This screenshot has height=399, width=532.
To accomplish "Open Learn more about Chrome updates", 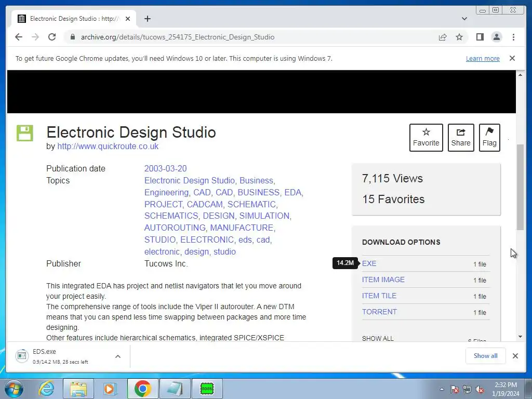I will tap(483, 58).
